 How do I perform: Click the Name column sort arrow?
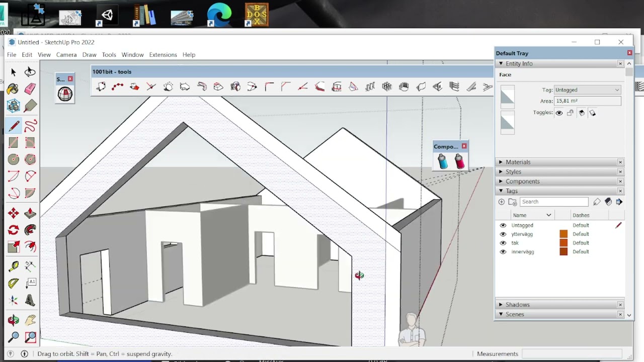[x=549, y=215]
